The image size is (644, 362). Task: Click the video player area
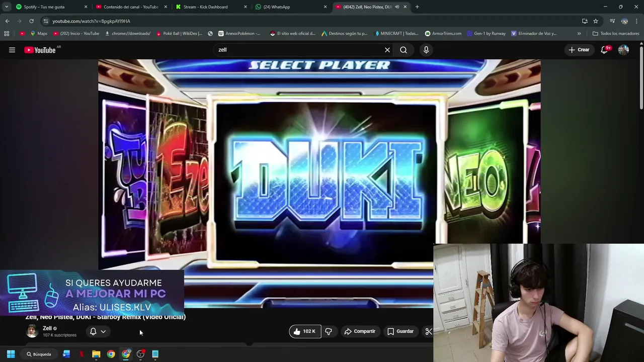(x=319, y=183)
